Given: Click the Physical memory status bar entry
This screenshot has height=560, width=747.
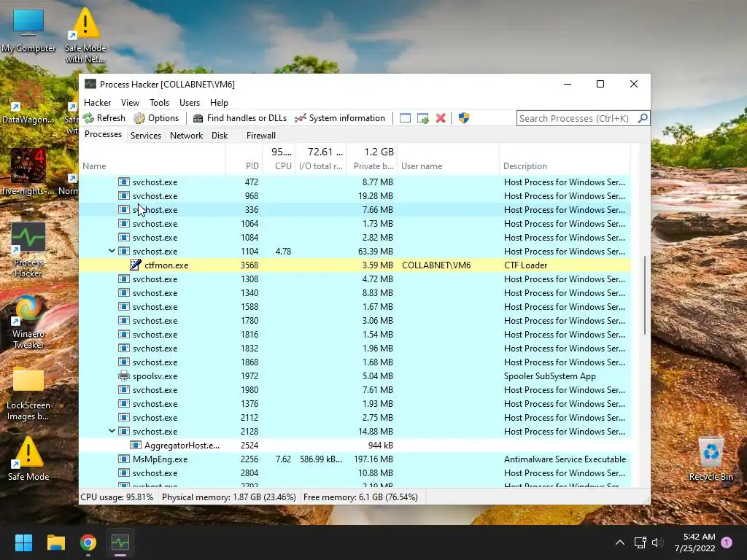Looking at the screenshot, I should pos(228,497).
